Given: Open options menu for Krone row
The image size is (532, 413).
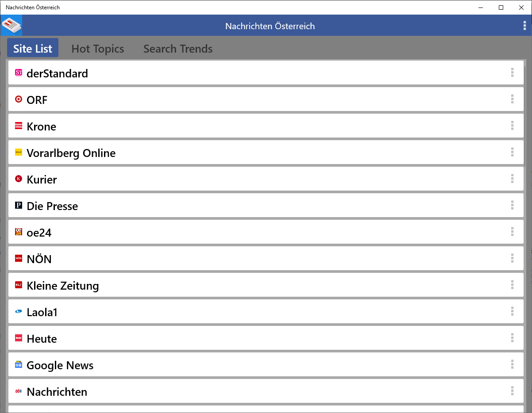Looking at the screenshot, I should tap(512, 126).
